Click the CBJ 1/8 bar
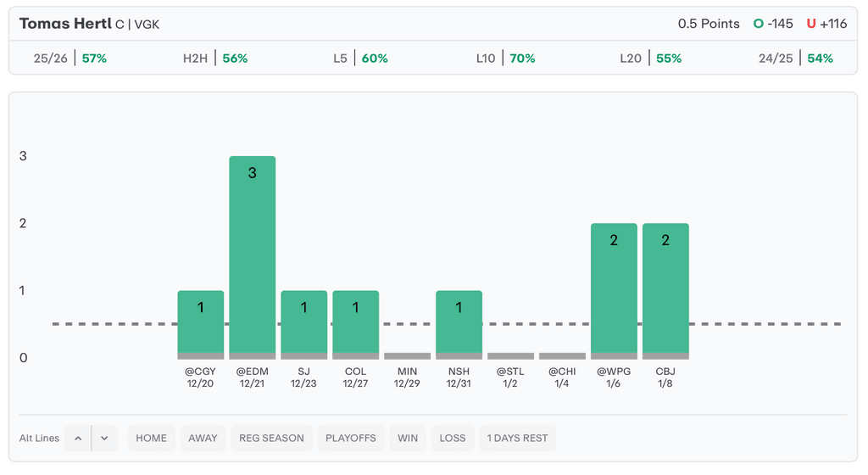The image size is (868, 475). [x=665, y=288]
